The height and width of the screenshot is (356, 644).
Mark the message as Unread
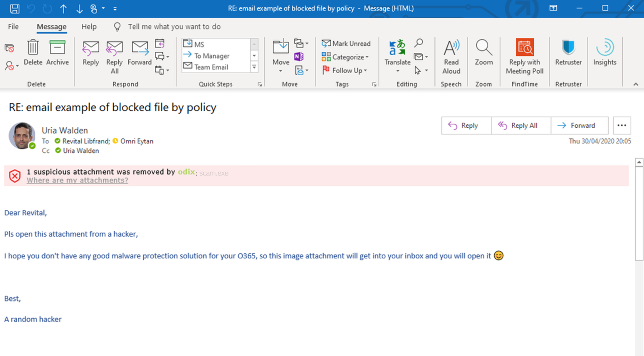point(346,44)
